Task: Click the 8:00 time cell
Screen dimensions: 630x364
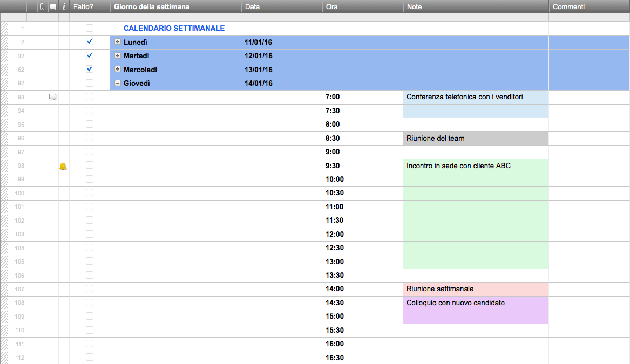Action: (x=362, y=125)
